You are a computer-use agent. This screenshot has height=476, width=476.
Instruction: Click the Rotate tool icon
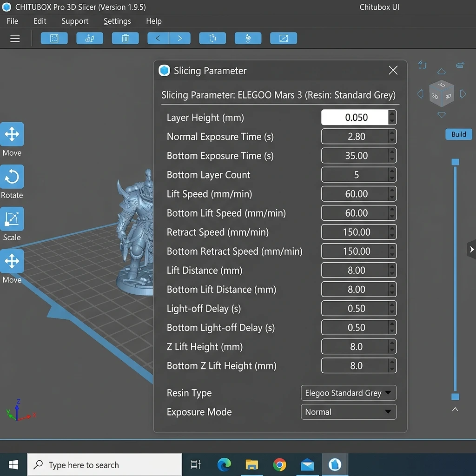pyautogui.click(x=12, y=176)
